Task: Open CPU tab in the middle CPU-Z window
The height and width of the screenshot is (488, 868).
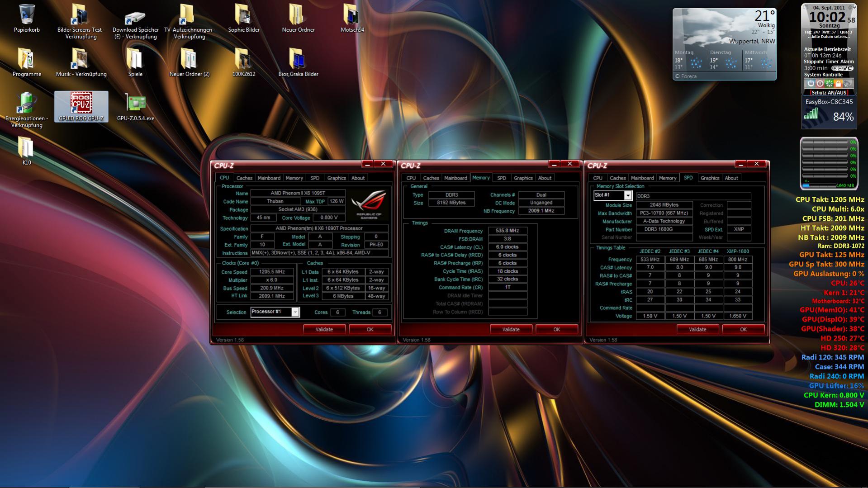Action: click(411, 178)
